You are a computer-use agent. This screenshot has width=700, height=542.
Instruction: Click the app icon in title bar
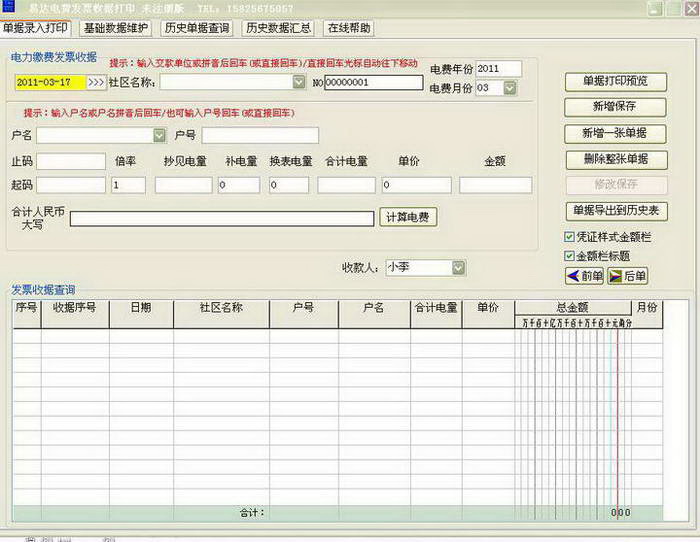pyautogui.click(x=9, y=8)
